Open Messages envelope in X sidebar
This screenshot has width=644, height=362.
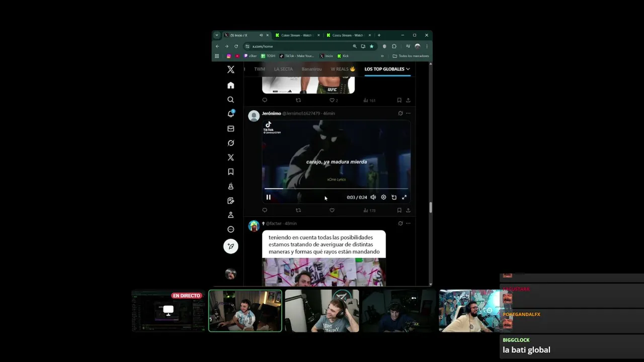coord(230,129)
